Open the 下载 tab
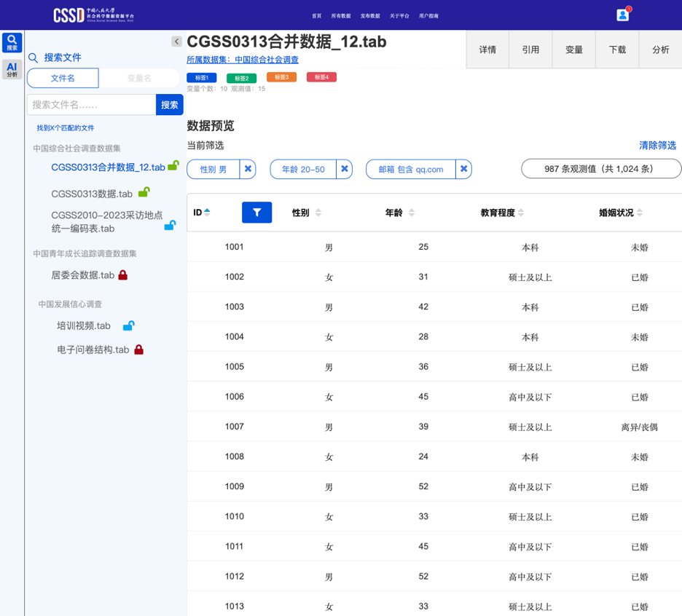 617,50
